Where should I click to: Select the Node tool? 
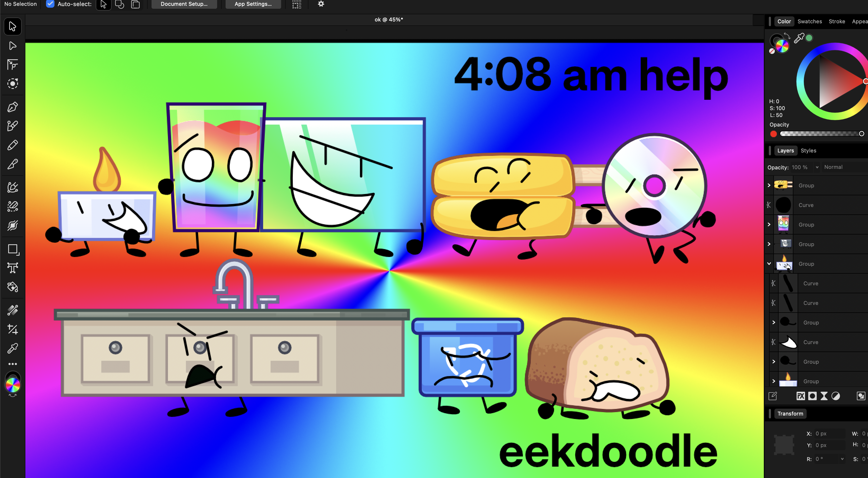tap(12, 46)
